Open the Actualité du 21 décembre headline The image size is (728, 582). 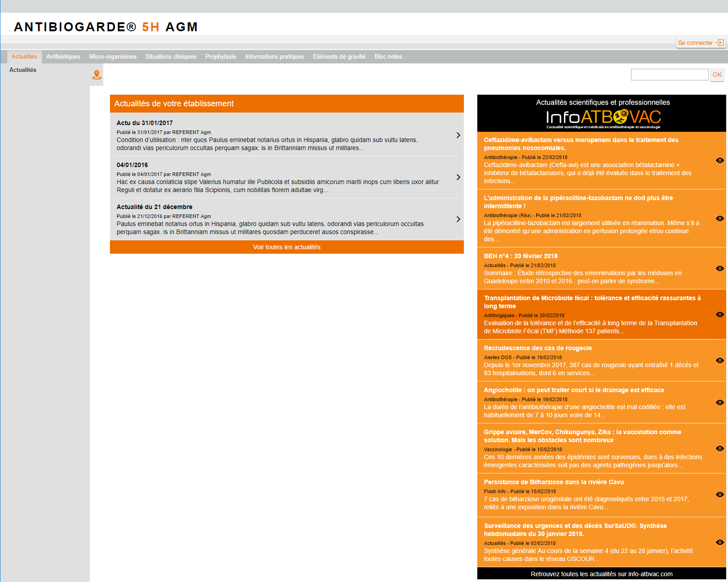point(155,207)
